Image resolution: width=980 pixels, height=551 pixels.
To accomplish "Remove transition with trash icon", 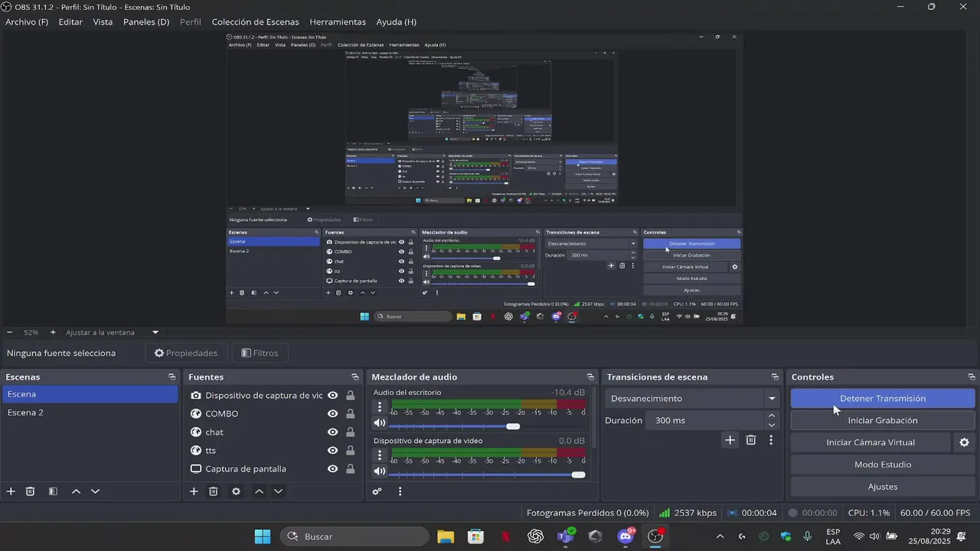I will click(x=751, y=440).
